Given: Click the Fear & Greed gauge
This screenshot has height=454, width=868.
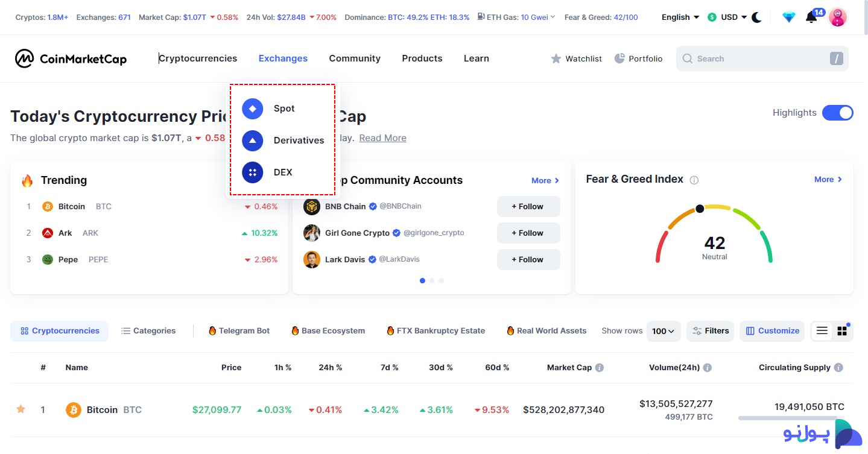Looking at the screenshot, I should (714, 235).
